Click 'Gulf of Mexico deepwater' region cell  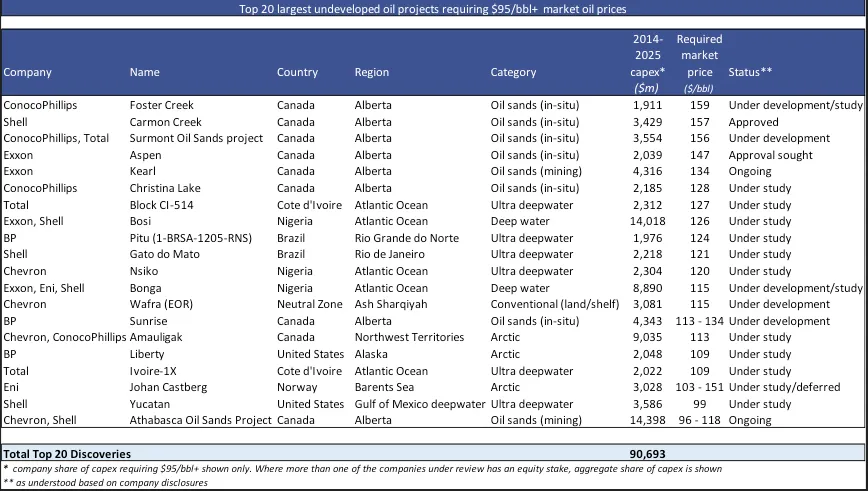click(420, 404)
